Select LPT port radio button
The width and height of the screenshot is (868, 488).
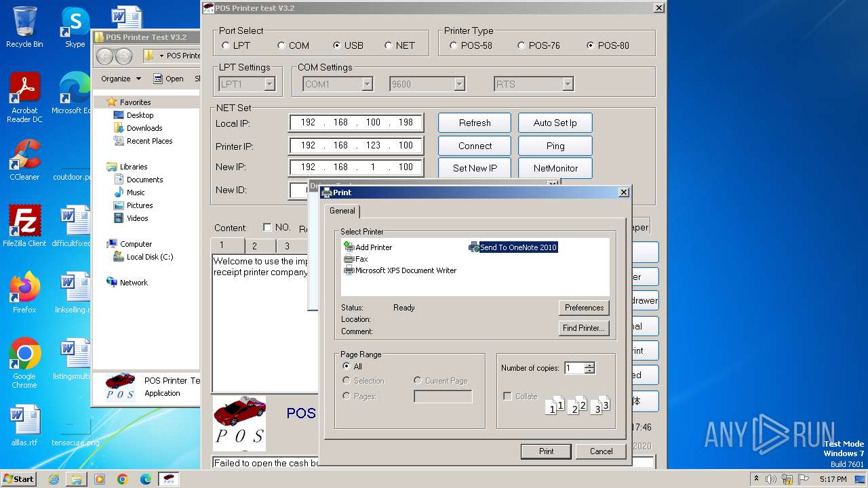226,45
